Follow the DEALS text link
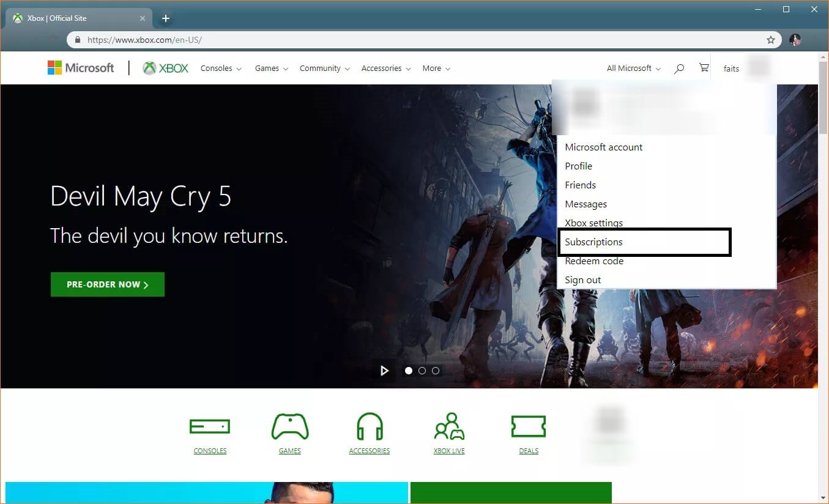The image size is (829, 504). tap(529, 451)
